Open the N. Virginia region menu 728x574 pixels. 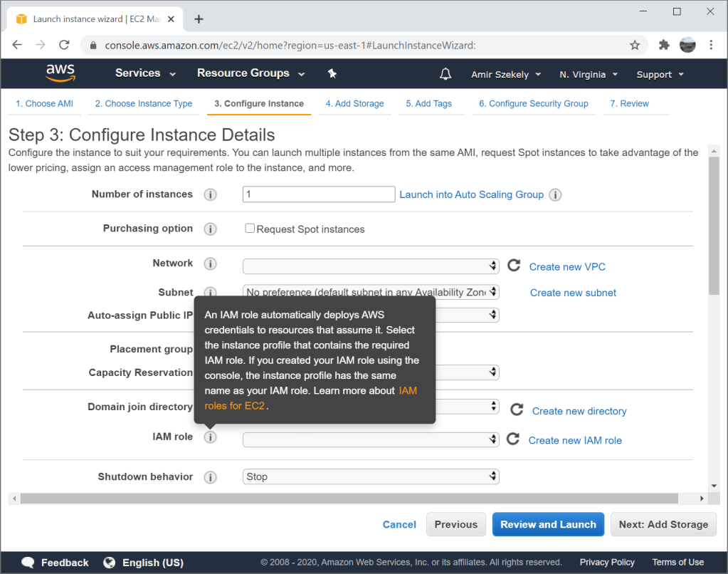tap(588, 74)
